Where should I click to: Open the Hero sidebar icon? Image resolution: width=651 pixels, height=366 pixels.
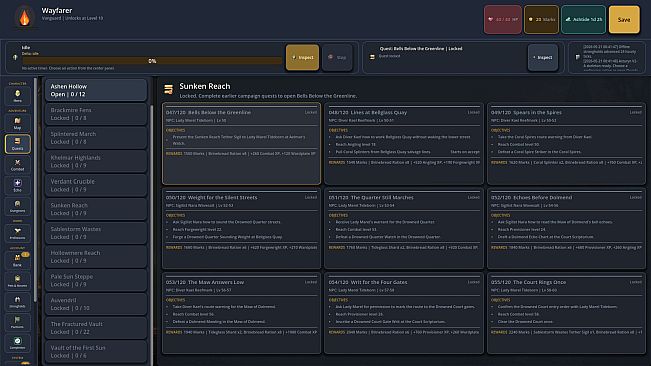point(17,95)
